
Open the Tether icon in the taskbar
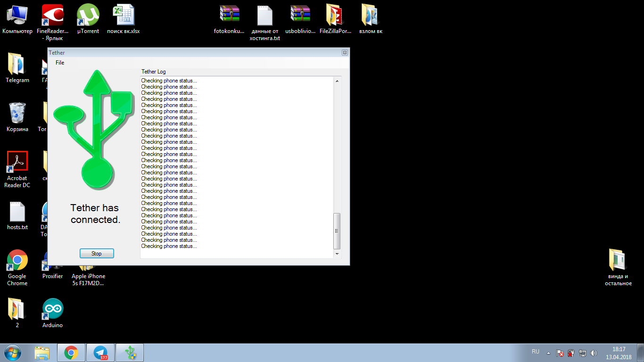pos(129,353)
